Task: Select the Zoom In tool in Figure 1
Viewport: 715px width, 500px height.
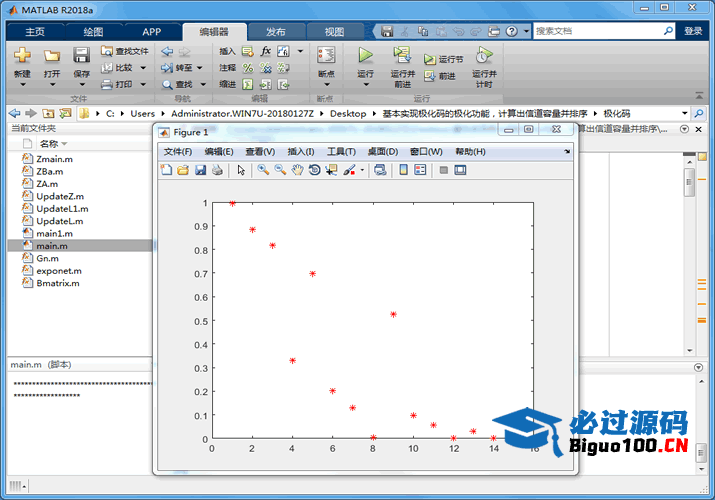Action: click(263, 170)
